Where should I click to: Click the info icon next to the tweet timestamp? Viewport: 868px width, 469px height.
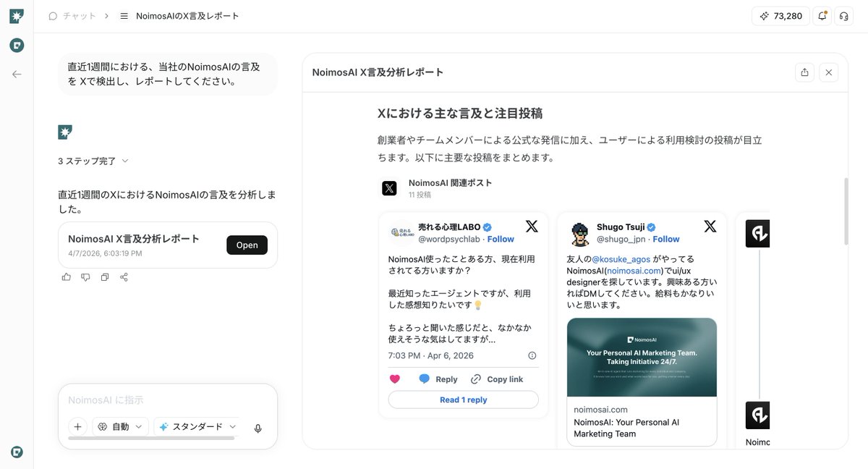[x=532, y=355]
